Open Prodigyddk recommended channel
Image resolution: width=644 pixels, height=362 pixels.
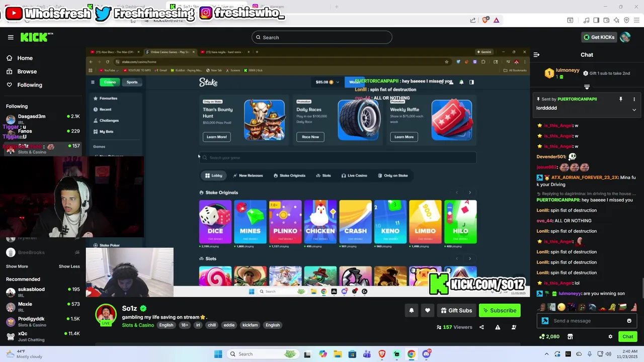[43, 322]
